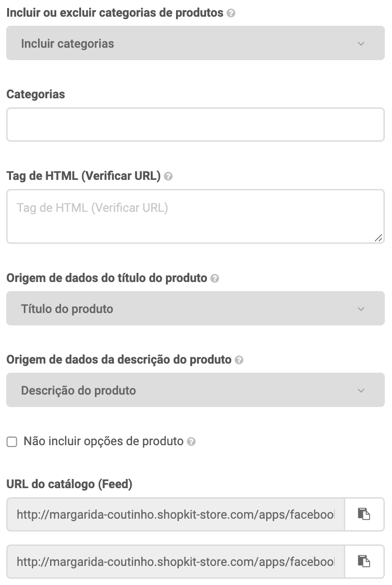
Task: Show help for product description data source
Action: click(239, 360)
